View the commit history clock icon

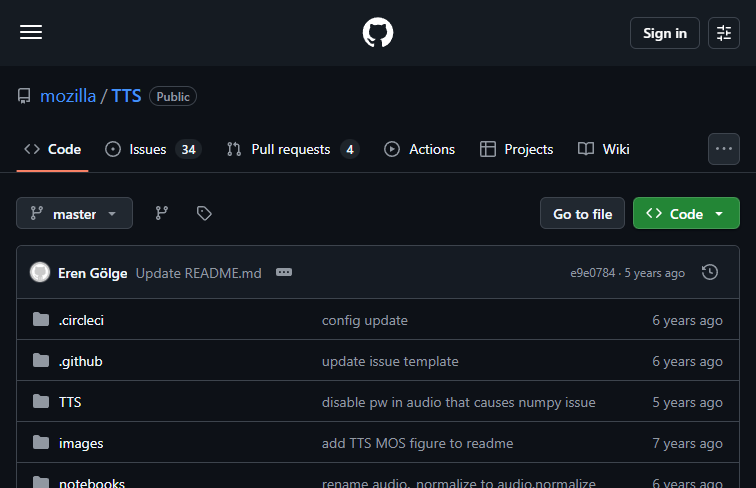(x=710, y=272)
